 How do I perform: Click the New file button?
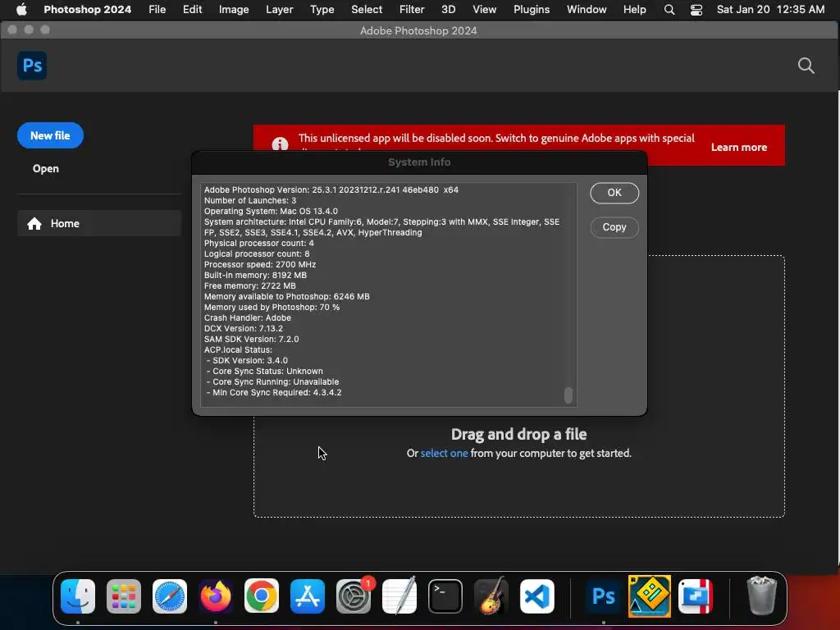[x=50, y=135]
